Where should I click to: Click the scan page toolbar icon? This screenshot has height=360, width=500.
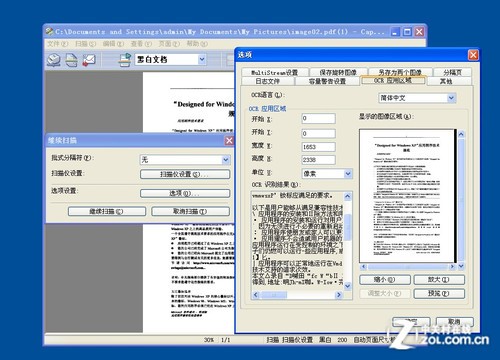[x=71, y=60]
